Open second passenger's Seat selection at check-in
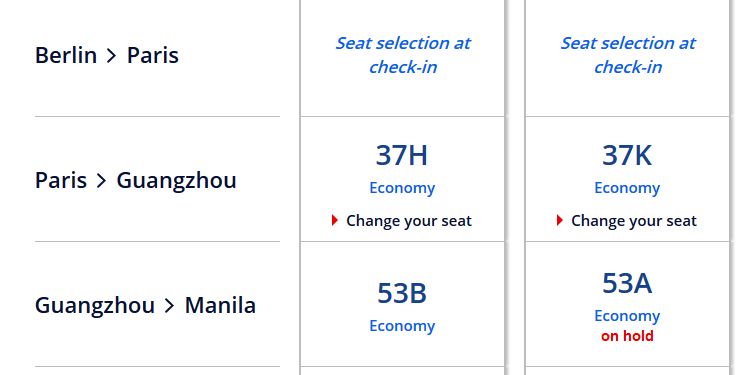 [x=627, y=55]
